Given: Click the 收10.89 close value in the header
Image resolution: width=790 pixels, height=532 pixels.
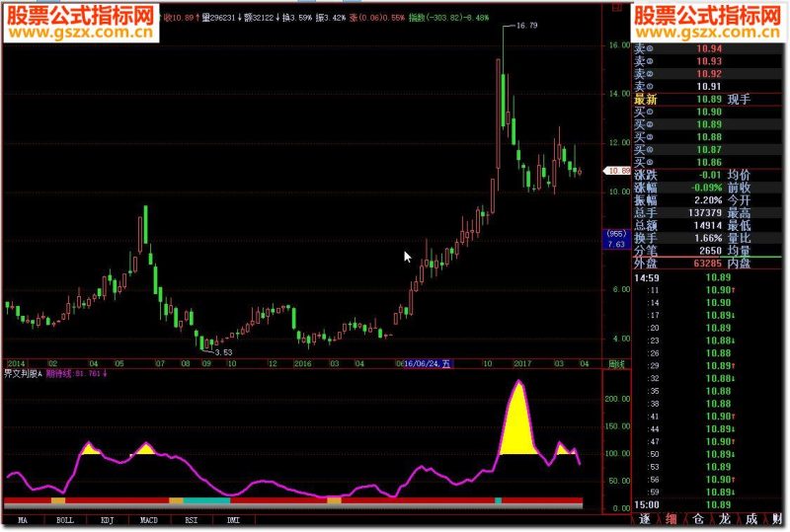Looking at the screenshot, I should [182, 18].
